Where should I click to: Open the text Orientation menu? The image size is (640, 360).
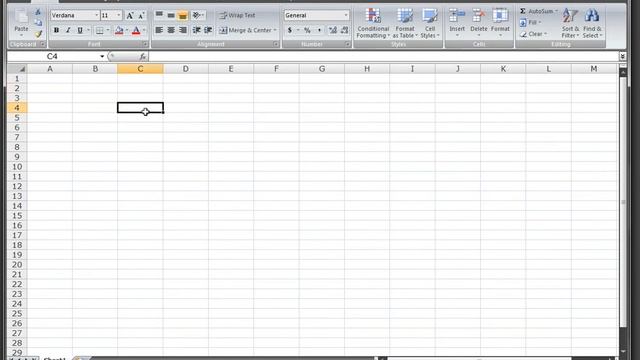pos(198,15)
